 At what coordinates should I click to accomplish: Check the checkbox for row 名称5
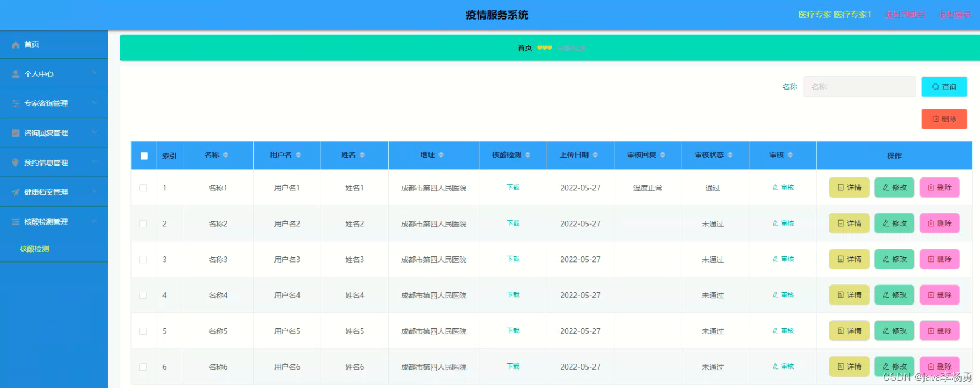(x=143, y=331)
